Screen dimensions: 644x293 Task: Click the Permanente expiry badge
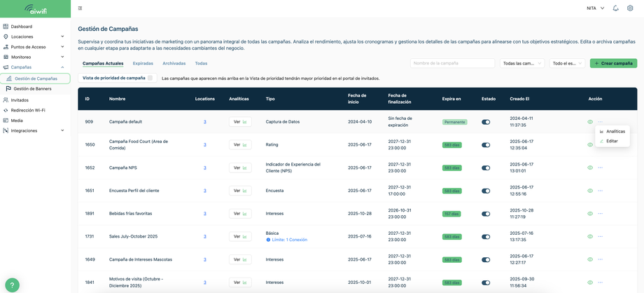[455, 122]
